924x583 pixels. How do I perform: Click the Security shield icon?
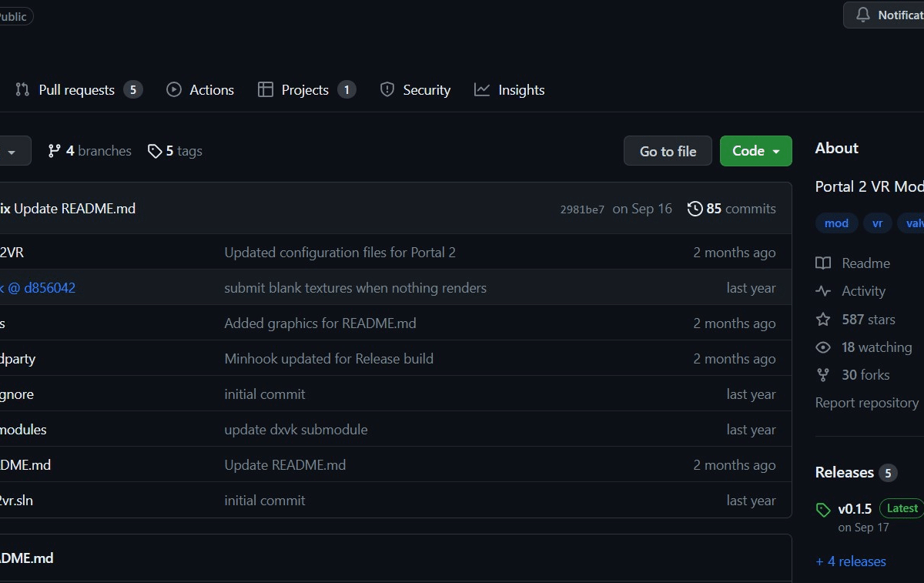click(x=387, y=89)
